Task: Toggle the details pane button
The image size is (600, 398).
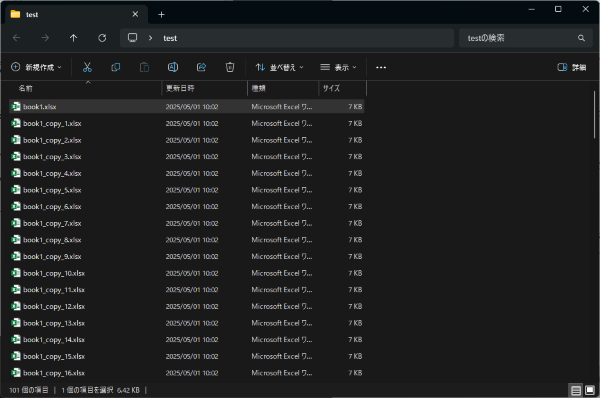Action: click(572, 67)
